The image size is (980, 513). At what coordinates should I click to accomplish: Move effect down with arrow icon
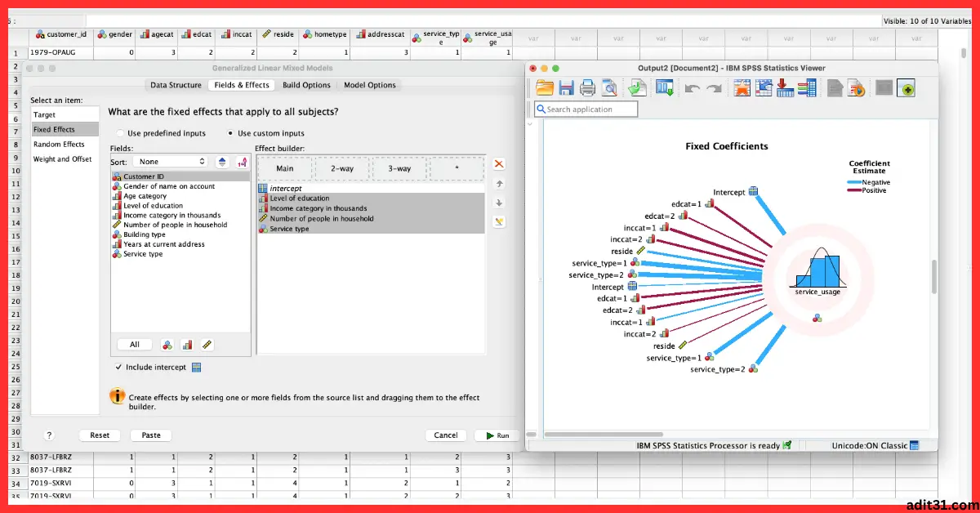pos(499,203)
